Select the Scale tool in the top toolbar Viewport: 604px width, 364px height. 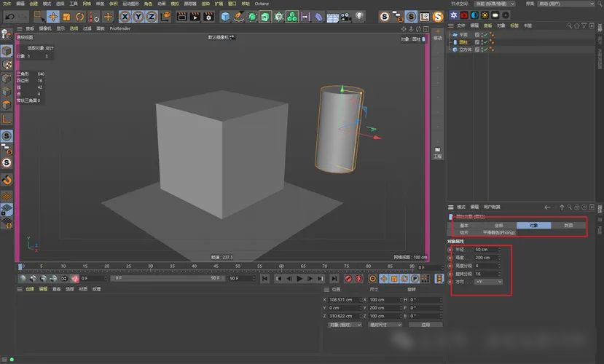click(66, 17)
